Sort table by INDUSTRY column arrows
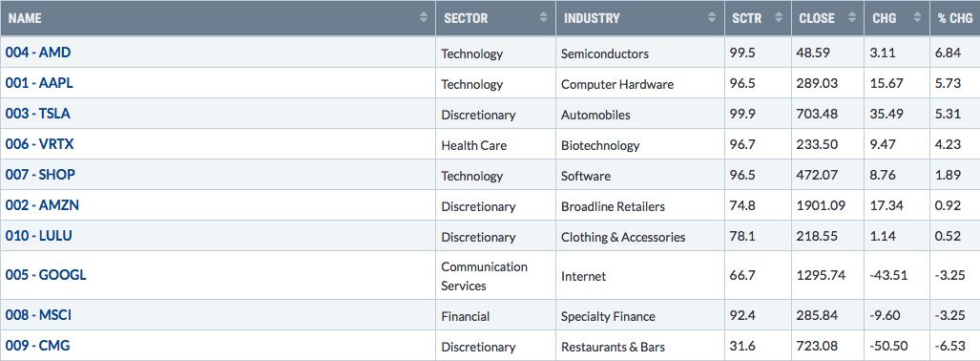The image size is (980, 361). (x=712, y=18)
